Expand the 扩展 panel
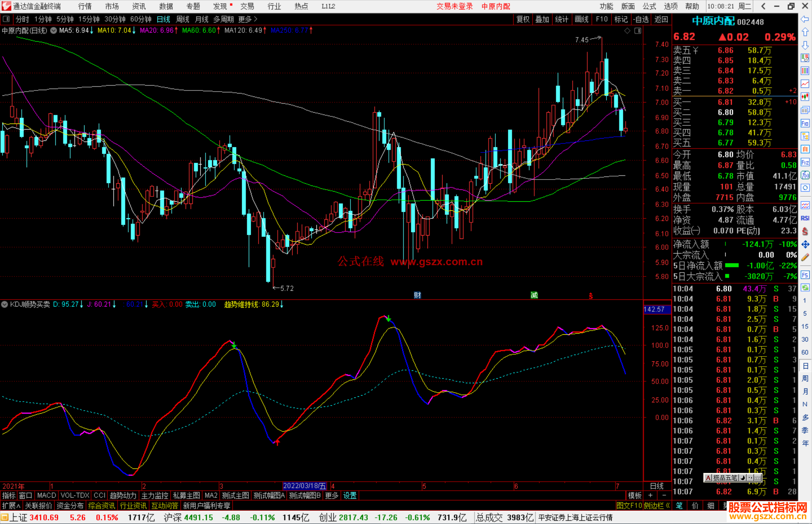Viewport: 812px width, 524px height. point(11,506)
